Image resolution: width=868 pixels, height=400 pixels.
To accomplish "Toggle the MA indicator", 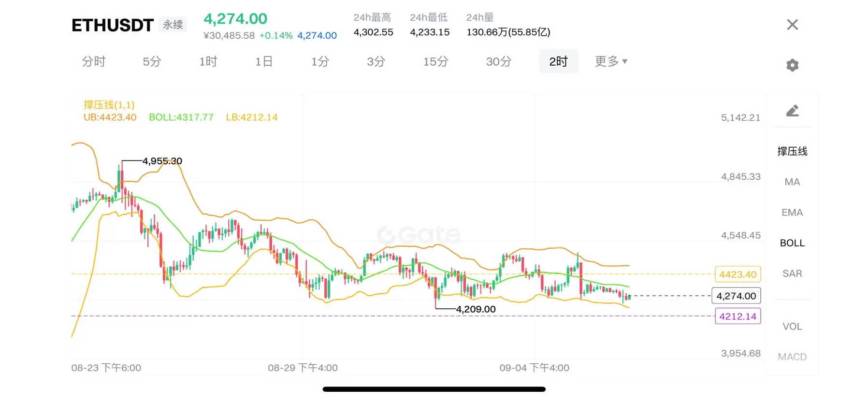I will 792,182.
